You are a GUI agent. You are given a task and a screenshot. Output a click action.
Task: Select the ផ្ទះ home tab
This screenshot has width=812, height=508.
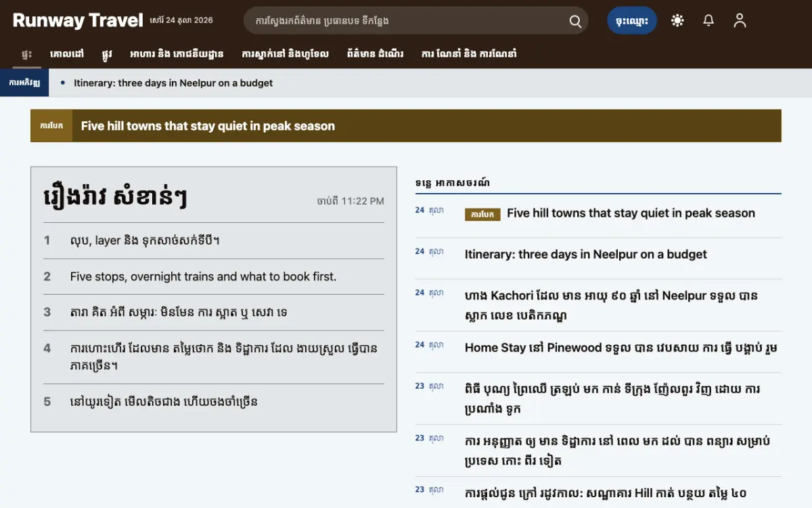point(27,54)
